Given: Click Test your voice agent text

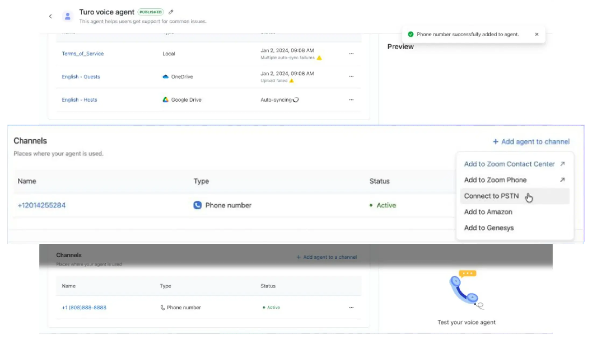Looking at the screenshot, I should pos(466,322).
